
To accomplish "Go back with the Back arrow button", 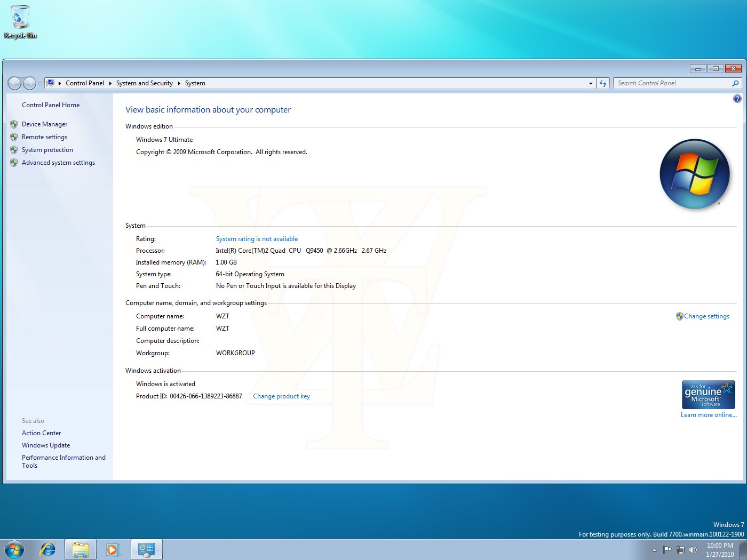I will point(15,83).
